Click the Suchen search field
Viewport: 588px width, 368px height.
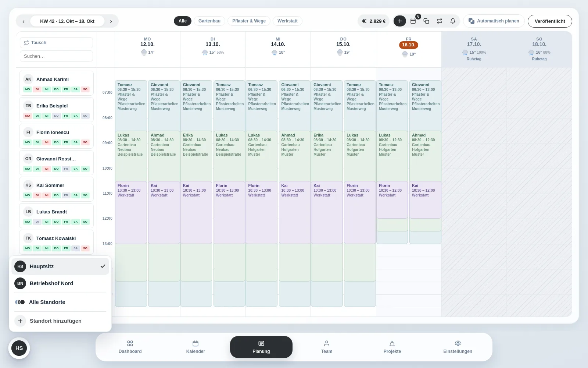[x=56, y=56]
